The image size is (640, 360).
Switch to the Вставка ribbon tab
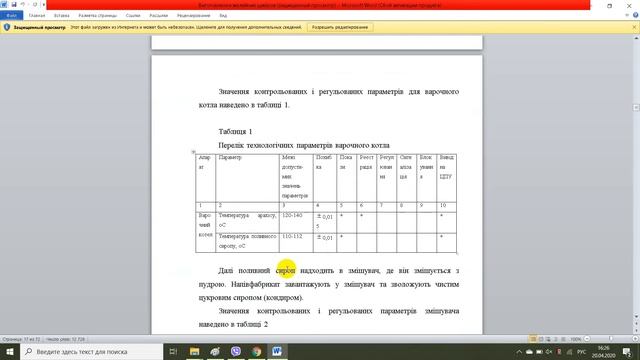[62, 16]
